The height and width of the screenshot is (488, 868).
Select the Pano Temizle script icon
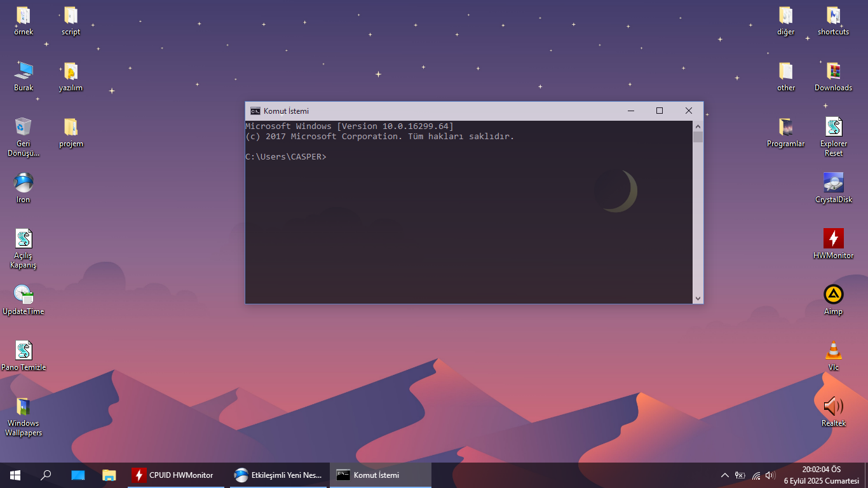click(24, 351)
